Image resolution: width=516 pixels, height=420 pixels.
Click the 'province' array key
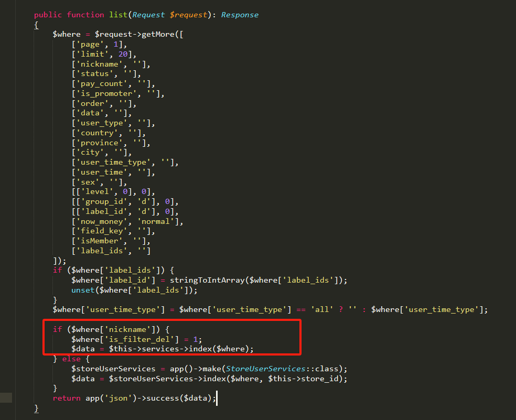coord(99,143)
